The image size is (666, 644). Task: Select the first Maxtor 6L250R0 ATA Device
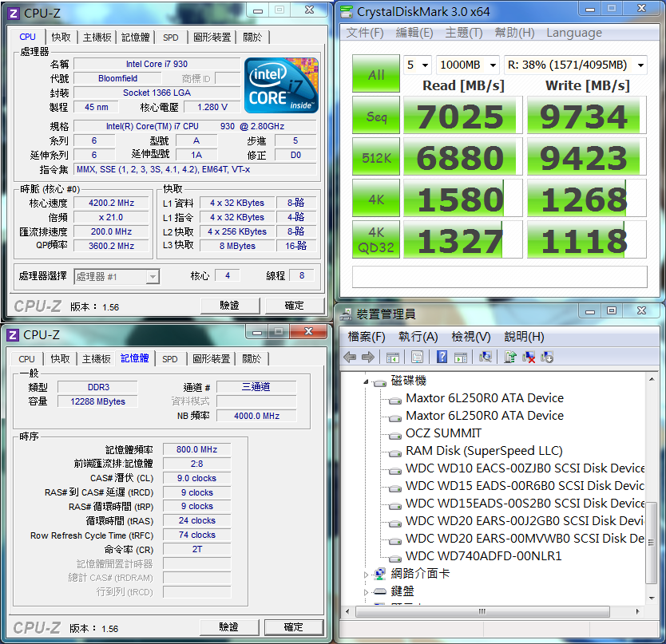coord(485,398)
